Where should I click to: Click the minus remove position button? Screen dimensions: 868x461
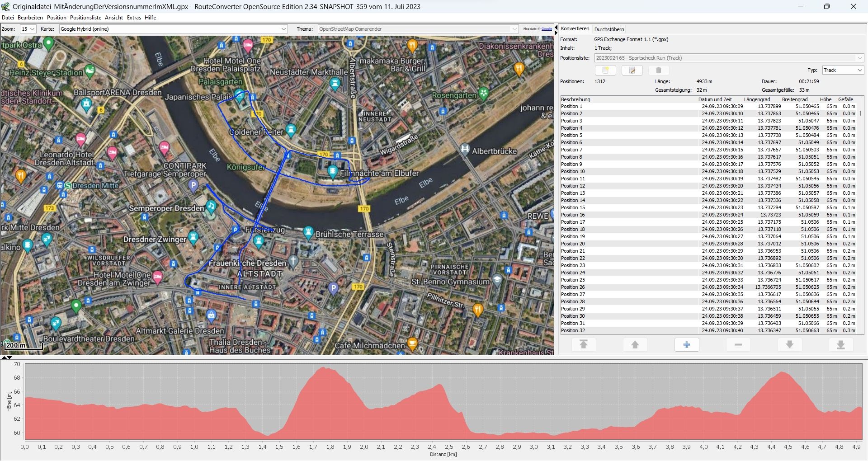click(738, 345)
